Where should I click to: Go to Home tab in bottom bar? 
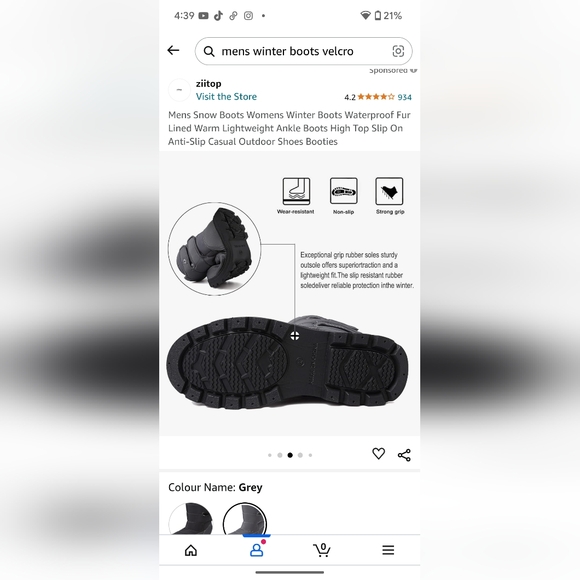pos(191,550)
